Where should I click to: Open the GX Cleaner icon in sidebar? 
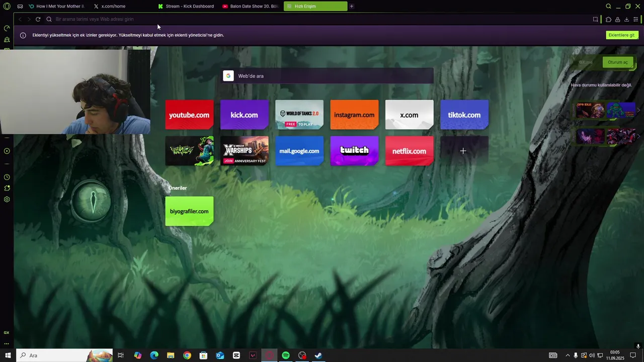(7, 39)
